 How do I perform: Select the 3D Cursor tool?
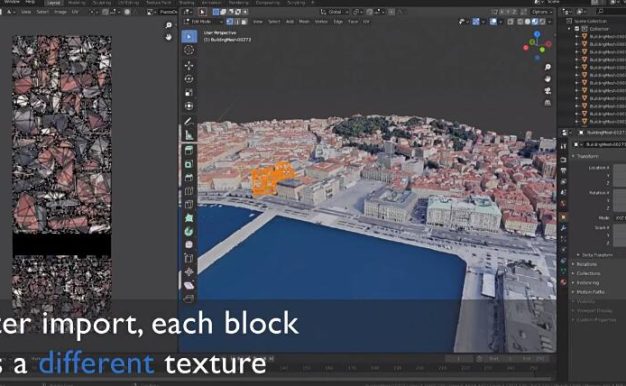point(189,50)
